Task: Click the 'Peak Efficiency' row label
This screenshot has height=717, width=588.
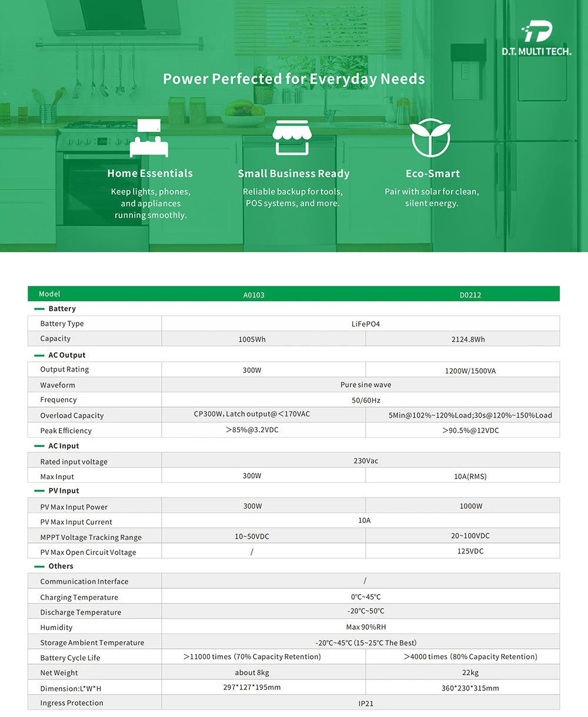Action: point(66,431)
